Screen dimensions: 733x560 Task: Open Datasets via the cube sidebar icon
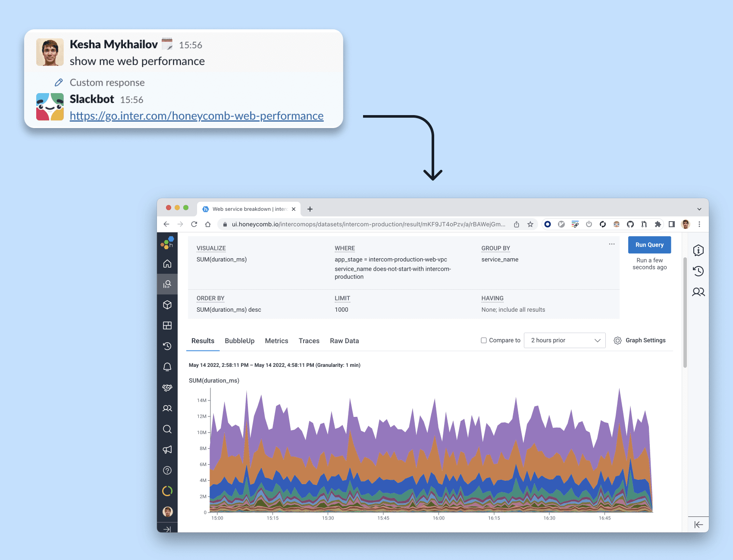167,305
